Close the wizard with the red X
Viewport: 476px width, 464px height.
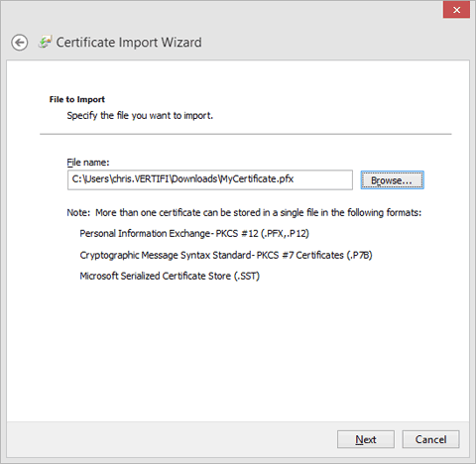[456, 10]
